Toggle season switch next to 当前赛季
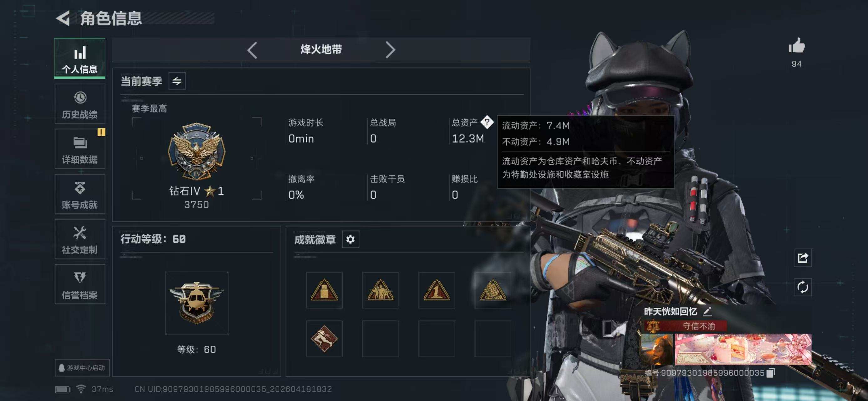 tap(177, 81)
